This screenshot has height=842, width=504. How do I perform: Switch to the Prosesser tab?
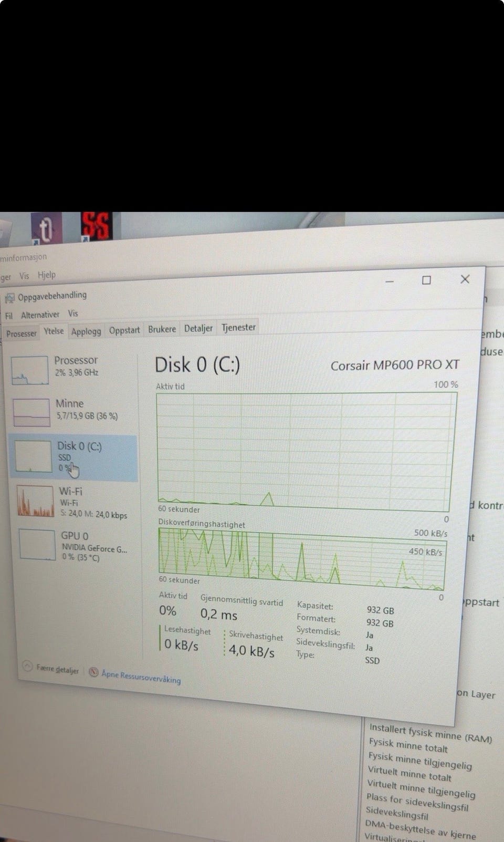coord(22,334)
